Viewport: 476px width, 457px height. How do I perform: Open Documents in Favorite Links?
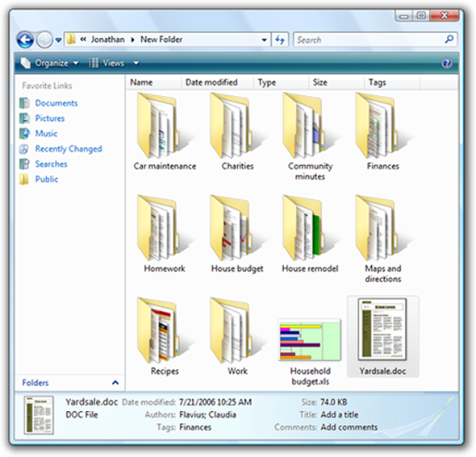click(x=56, y=103)
